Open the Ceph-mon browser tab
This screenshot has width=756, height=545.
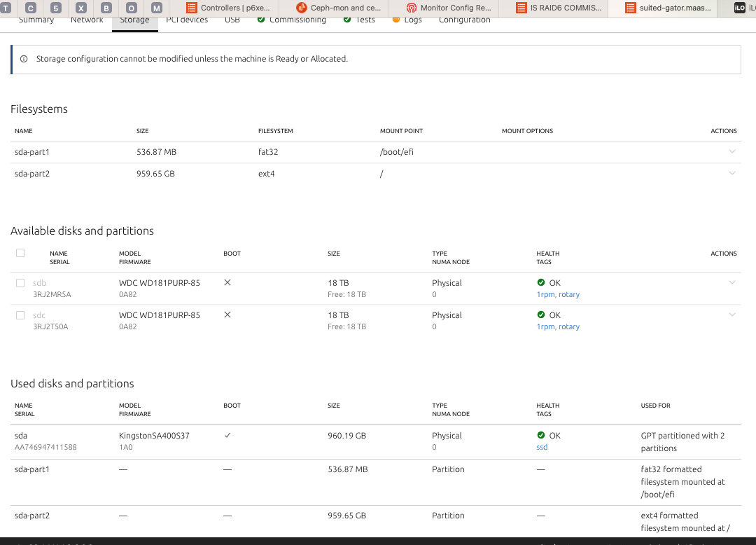pos(339,8)
